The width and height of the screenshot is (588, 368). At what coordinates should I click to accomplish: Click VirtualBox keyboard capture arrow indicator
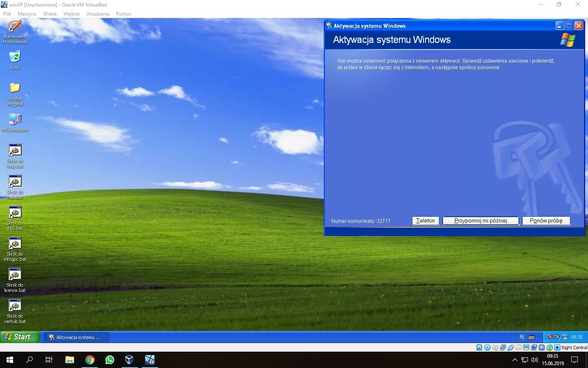(x=557, y=348)
